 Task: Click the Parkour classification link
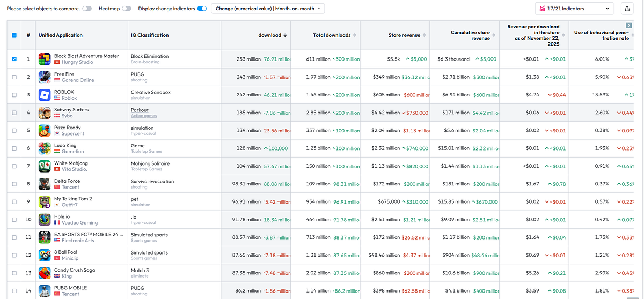(x=138, y=110)
